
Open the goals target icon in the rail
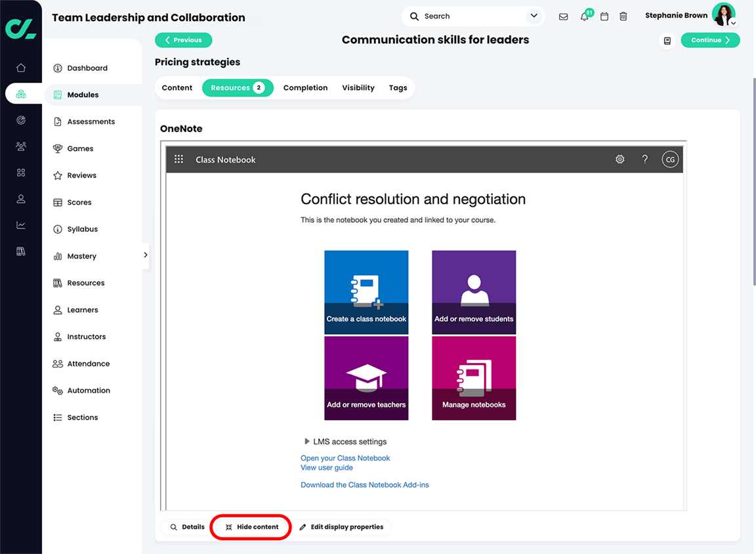[21, 120]
